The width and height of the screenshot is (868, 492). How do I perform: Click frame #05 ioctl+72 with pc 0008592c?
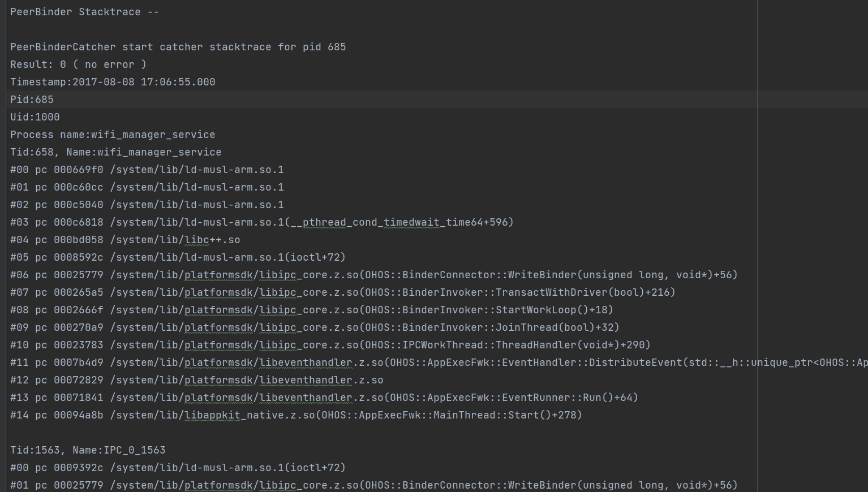point(178,257)
